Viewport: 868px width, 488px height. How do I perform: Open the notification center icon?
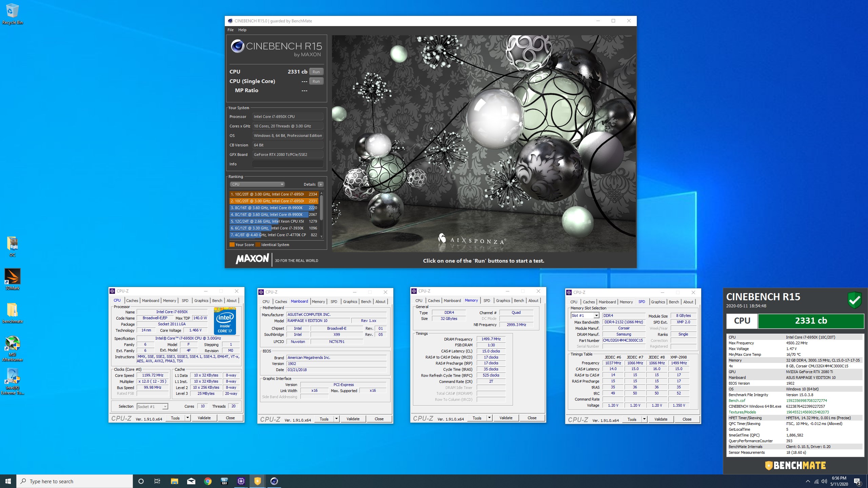tap(857, 481)
